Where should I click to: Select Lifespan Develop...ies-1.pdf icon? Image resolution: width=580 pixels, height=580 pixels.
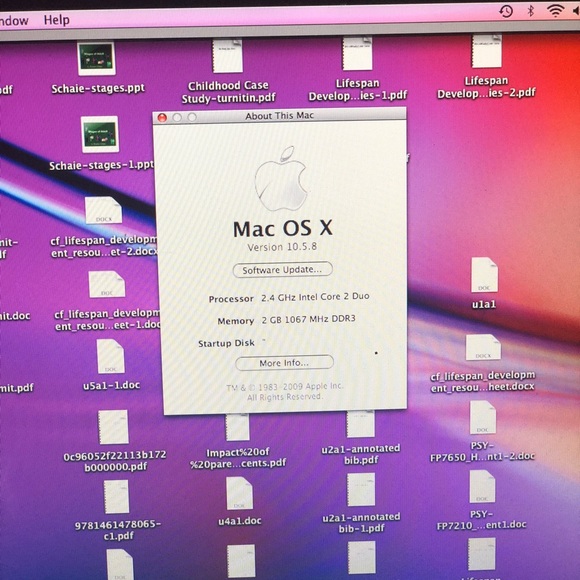pyautogui.click(x=357, y=53)
